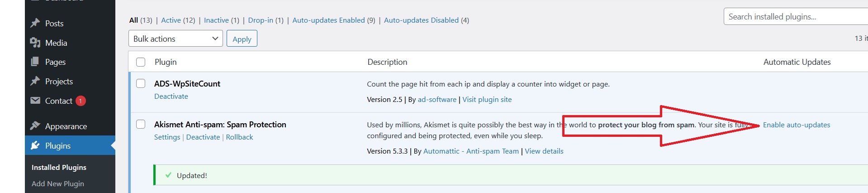868x193 pixels.
Task: Filter plugins by Drop-in
Action: tap(261, 20)
